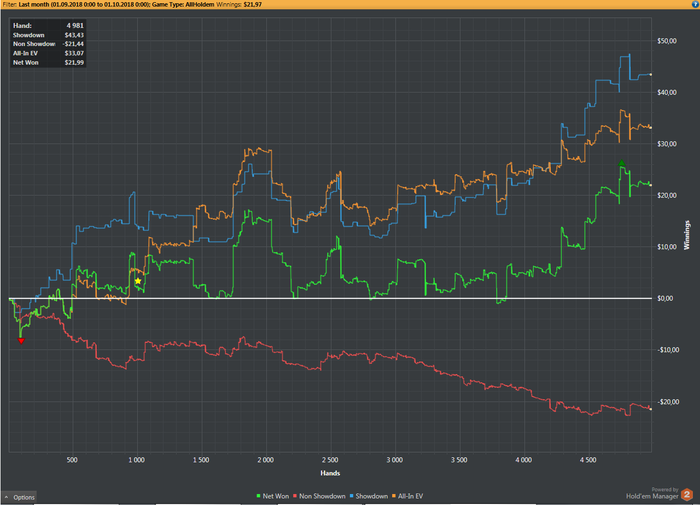Click the Last month date range filter text
The width and height of the screenshot is (700, 505).
pos(84,4)
